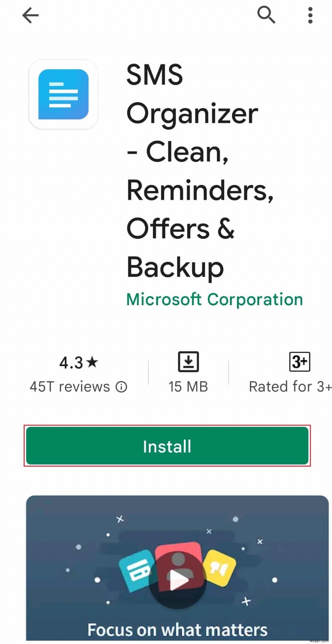Open the 45T reviews section

(70, 387)
